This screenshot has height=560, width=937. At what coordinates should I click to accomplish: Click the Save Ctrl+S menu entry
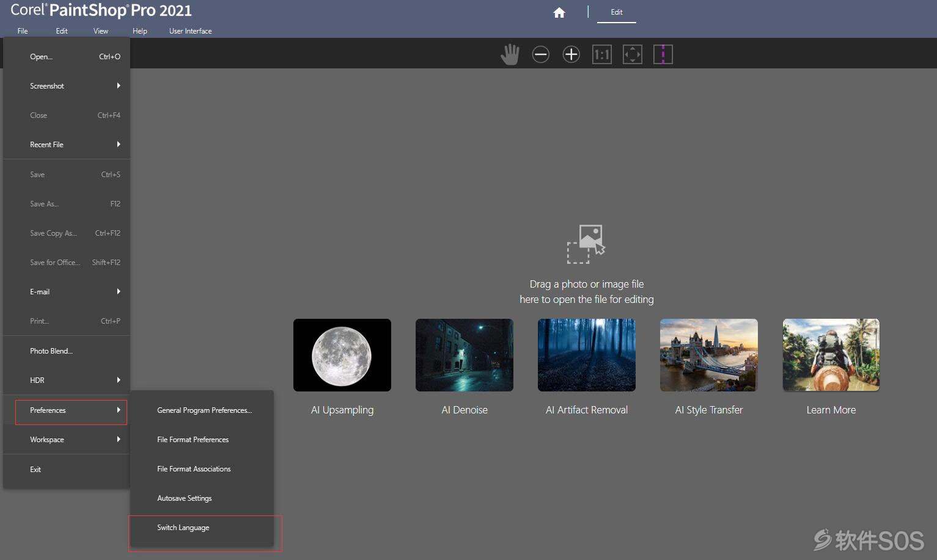[67, 175]
